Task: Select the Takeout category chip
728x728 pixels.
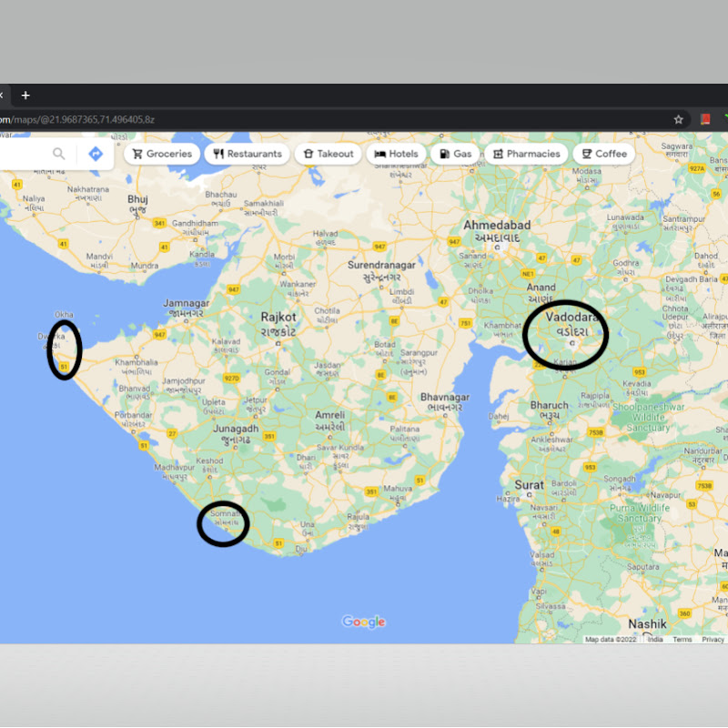Action: (329, 154)
